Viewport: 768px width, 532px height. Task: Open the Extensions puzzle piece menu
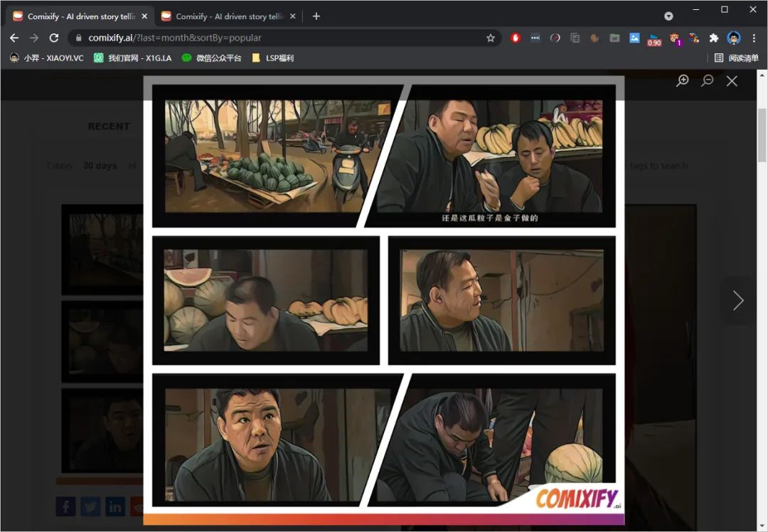pos(714,38)
